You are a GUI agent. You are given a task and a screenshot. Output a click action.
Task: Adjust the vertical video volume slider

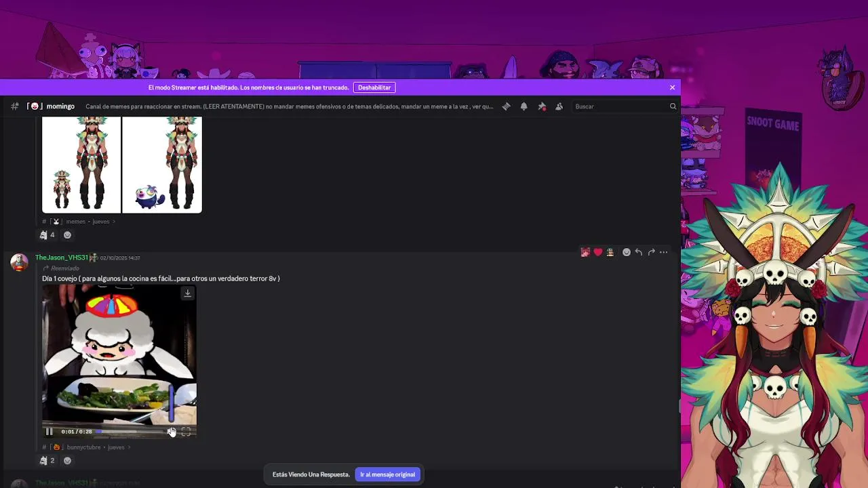172,403
